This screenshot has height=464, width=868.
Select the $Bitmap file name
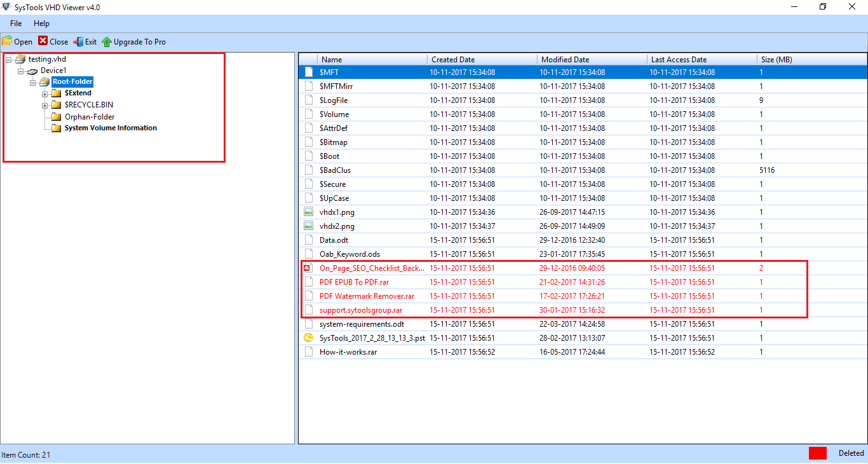[x=333, y=142]
